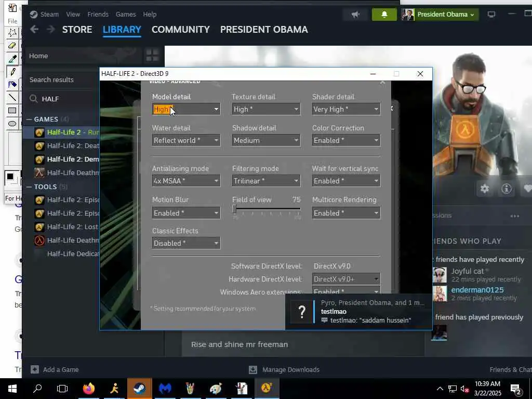Open the Color Correction dropdown
Image resolution: width=532 pixels, height=399 pixels.
(x=346, y=140)
